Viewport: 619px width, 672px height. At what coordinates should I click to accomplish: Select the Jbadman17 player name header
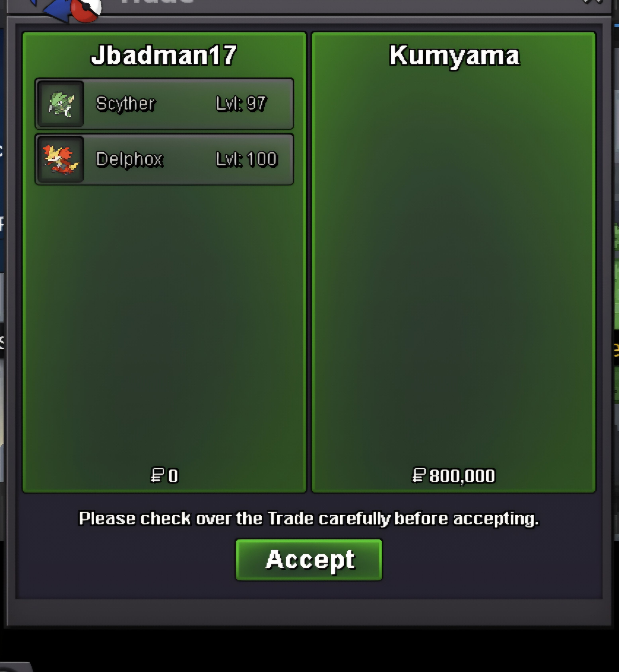click(x=164, y=55)
